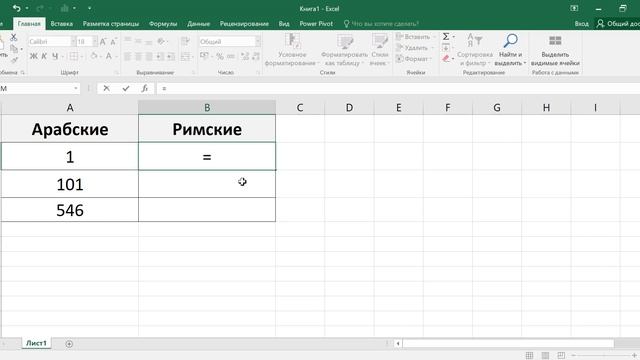This screenshot has height=360, width=640.
Task: Click the increase indent icon
Action: click(171, 56)
